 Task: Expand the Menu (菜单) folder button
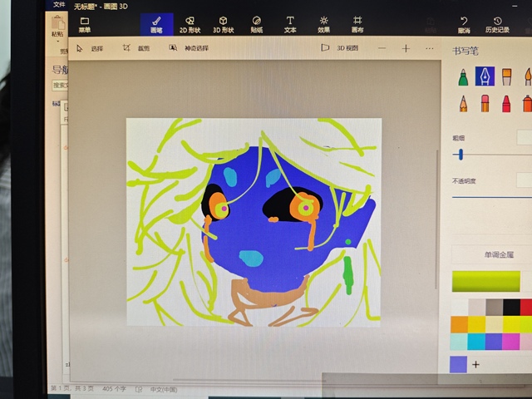pyautogui.click(x=84, y=24)
